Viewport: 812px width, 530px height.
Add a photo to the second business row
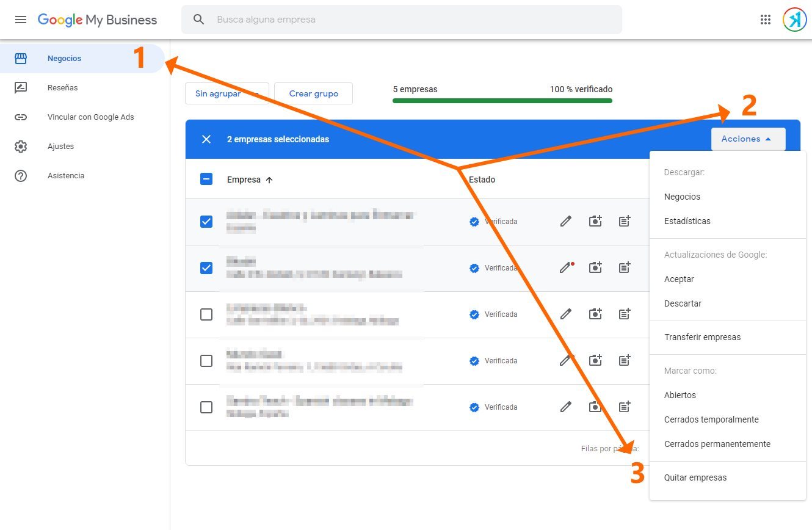595,267
